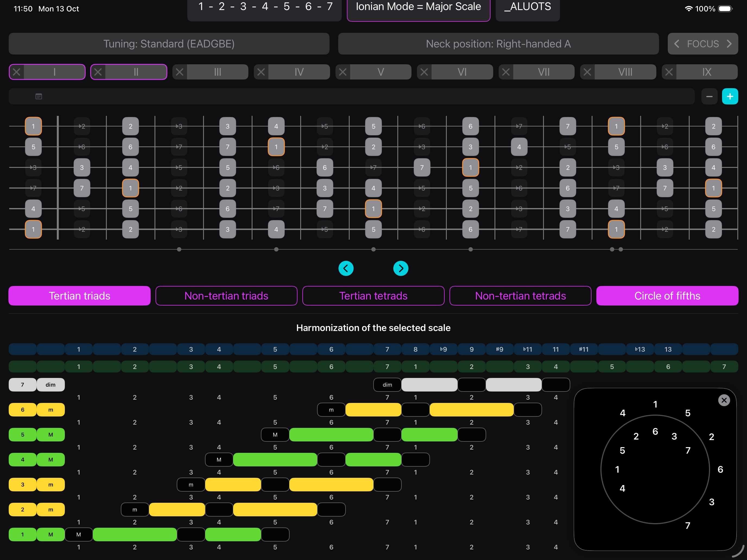Enable Non-tertian tetrads view
747x560 pixels.
[x=520, y=296]
